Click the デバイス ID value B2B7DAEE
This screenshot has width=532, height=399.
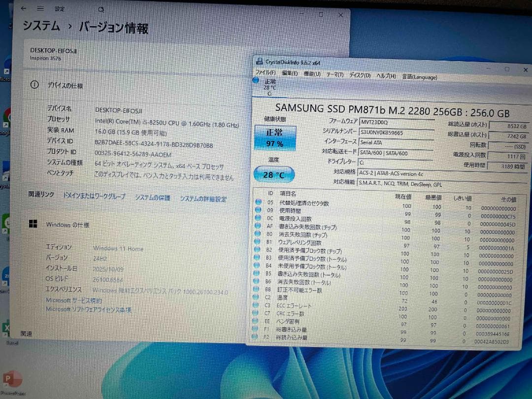[x=154, y=144]
